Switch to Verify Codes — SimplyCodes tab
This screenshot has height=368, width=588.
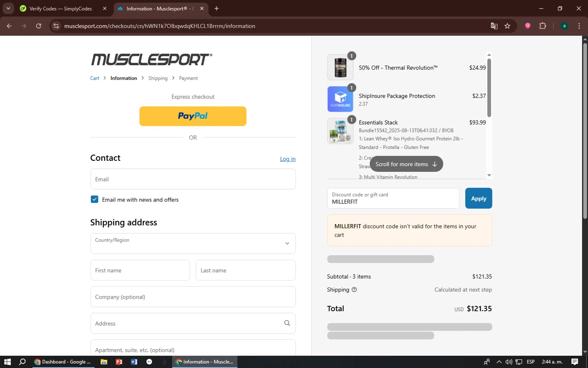61,9
